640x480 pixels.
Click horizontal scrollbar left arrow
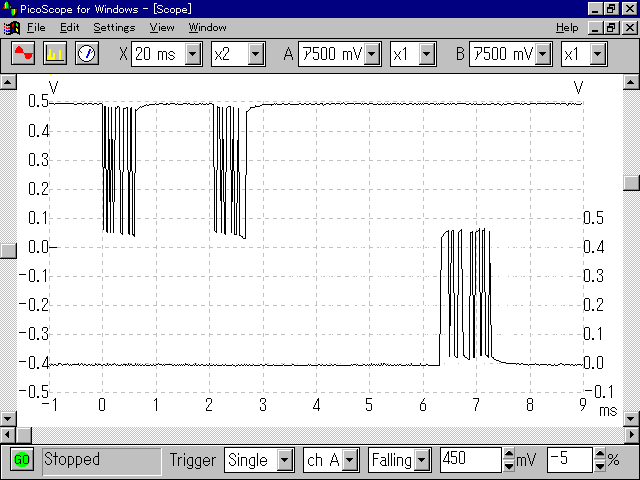pos(9,435)
